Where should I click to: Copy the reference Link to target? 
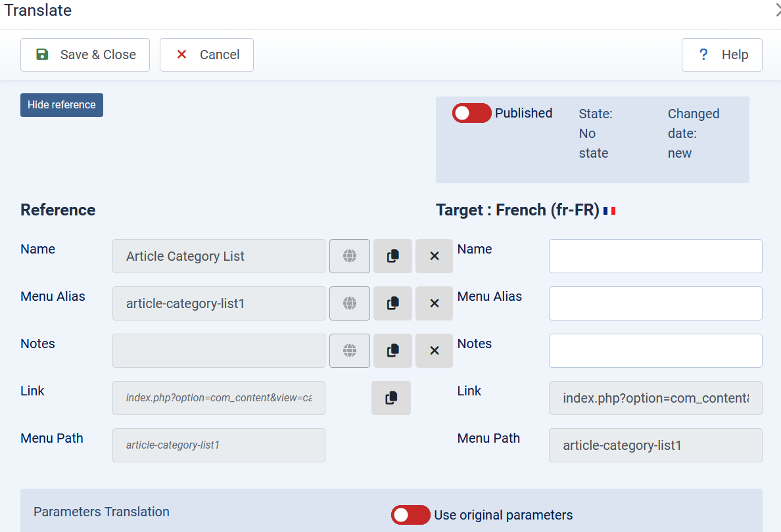click(x=391, y=398)
